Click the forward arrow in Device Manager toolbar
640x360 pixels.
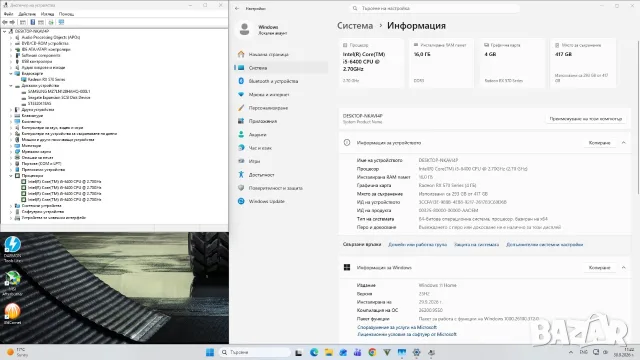[12, 22]
